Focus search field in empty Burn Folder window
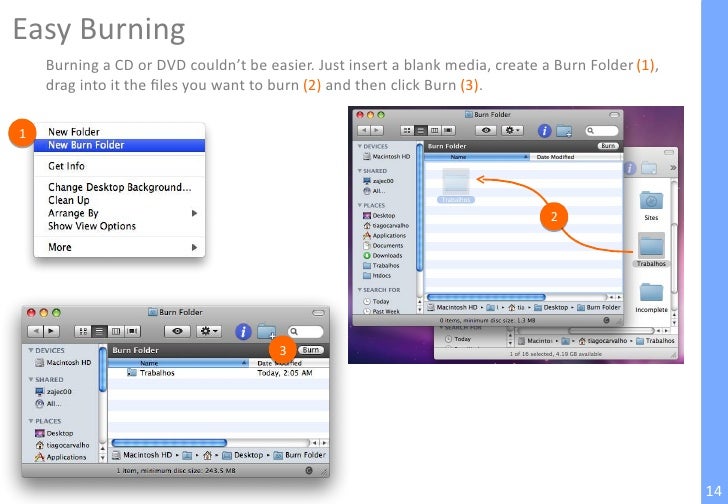This screenshot has width=728, height=504. pyautogui.click(x=602, y=131)
